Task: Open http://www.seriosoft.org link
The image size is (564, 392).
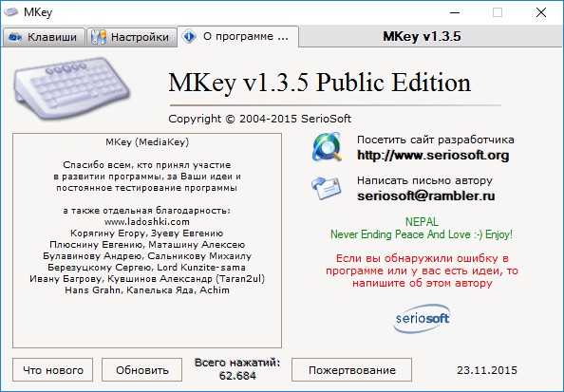Action: coord(433,156)
